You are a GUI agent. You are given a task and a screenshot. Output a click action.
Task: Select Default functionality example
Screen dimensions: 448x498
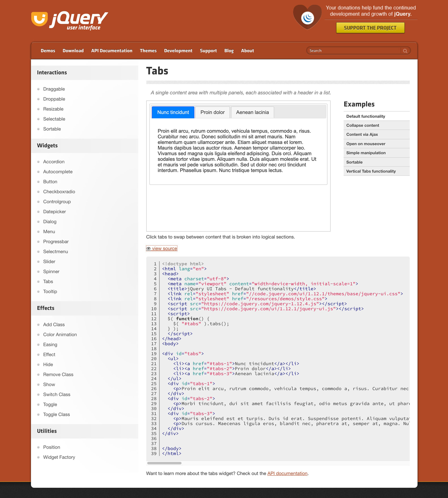click(x=376, y=116)
